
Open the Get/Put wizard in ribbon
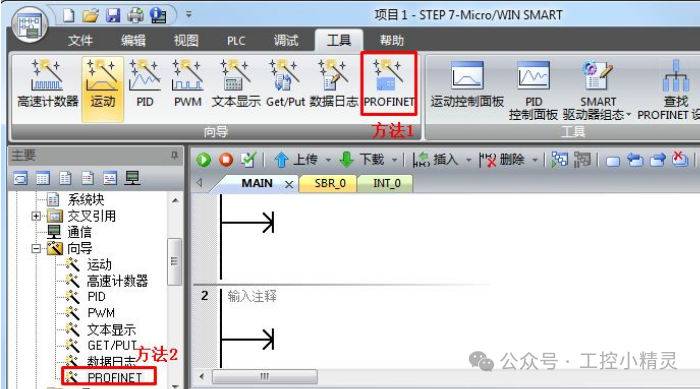pos(285,84)
